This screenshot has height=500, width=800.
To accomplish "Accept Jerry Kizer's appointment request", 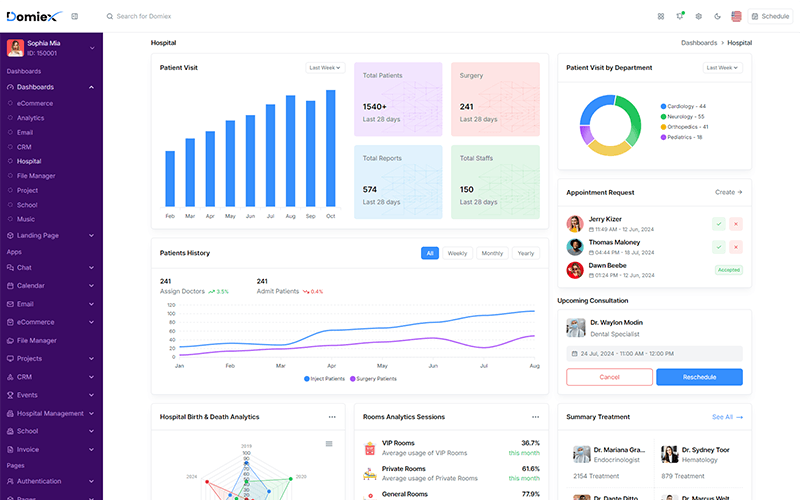I will pyautogui.click(x=718, y=223).
